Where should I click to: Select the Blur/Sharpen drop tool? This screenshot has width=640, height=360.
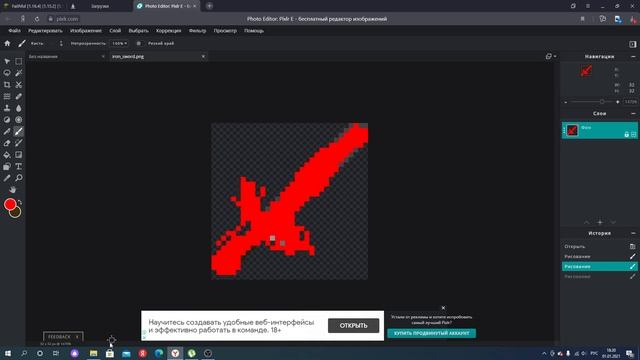click(19, 108)
